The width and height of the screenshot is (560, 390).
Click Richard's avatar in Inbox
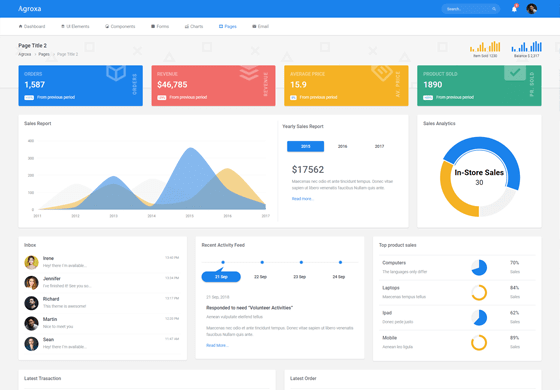tap(31, 303)
